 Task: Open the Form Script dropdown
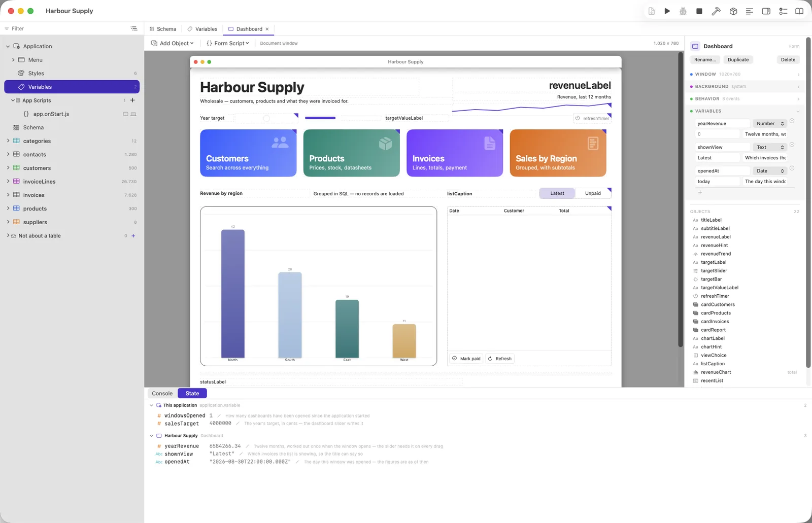(x=228, y=43)
